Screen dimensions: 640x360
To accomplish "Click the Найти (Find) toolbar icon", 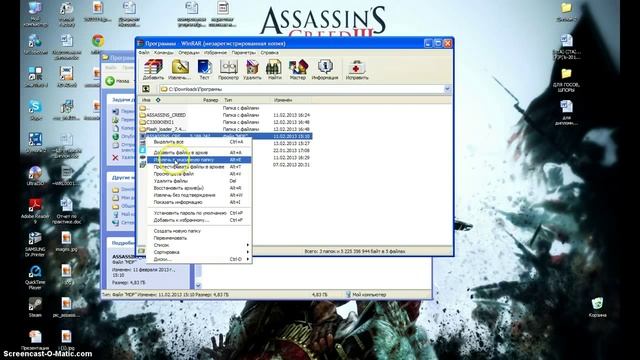I will 274,69.
